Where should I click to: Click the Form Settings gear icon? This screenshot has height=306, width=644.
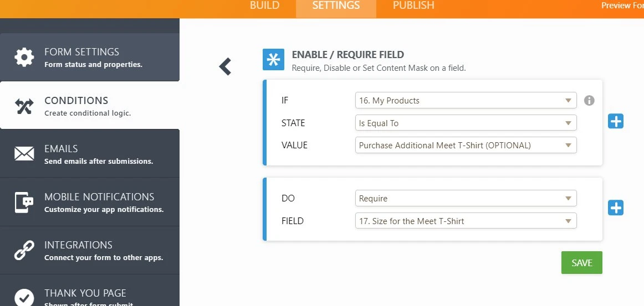[24, 57]
